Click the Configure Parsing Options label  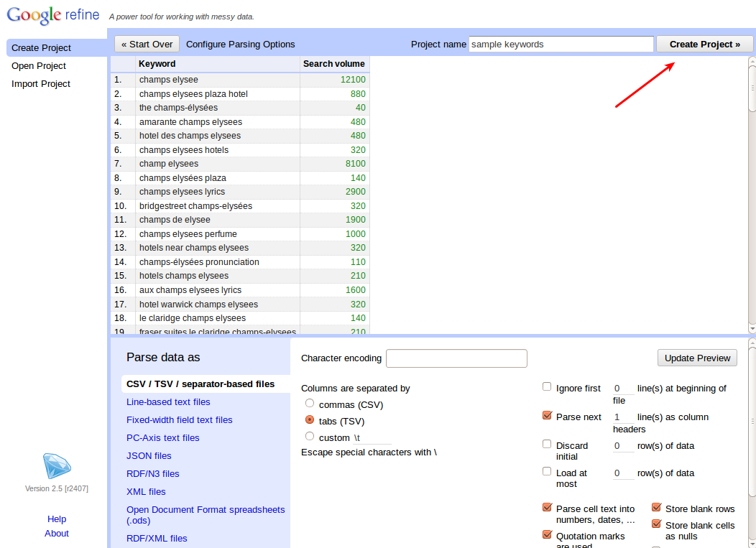point(240,44)
